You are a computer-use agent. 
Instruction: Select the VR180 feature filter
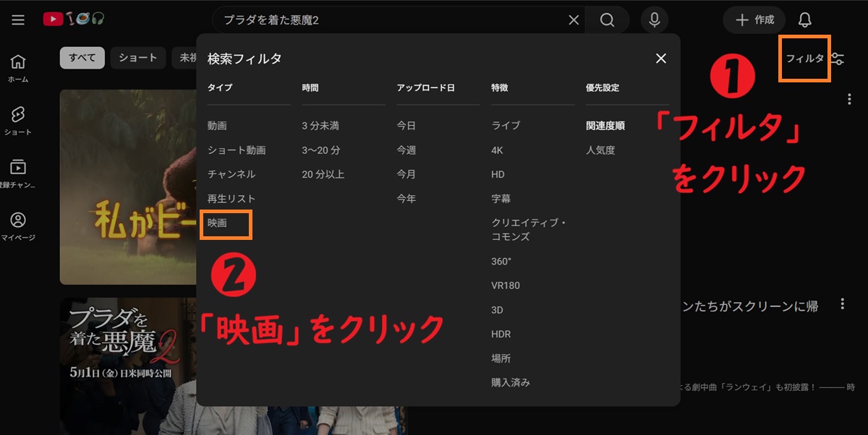[x=506, y=285]
